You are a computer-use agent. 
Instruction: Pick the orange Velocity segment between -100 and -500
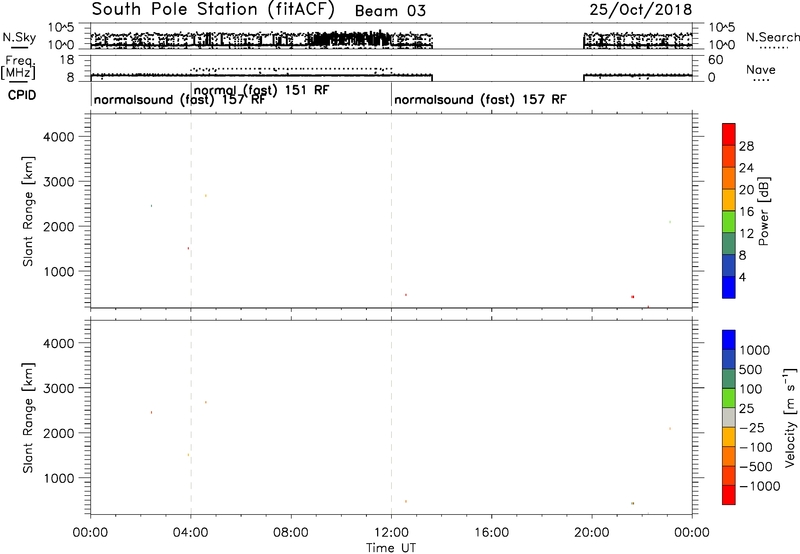[x=729, y=456]
